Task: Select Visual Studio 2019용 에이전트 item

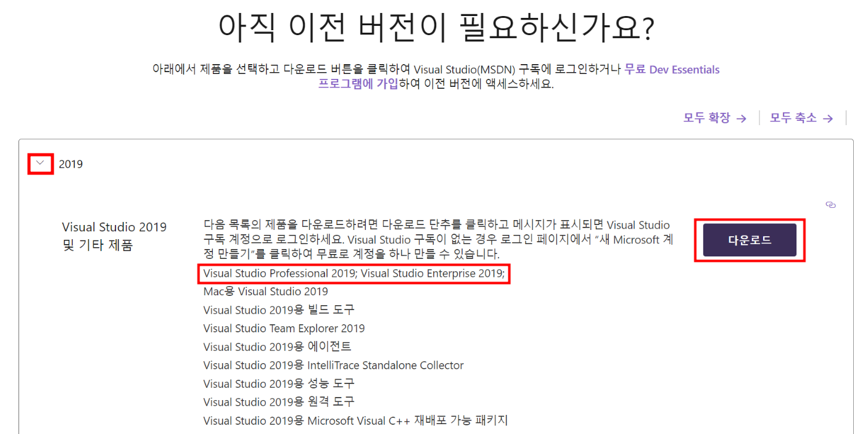Action: [x=278, y=347]
